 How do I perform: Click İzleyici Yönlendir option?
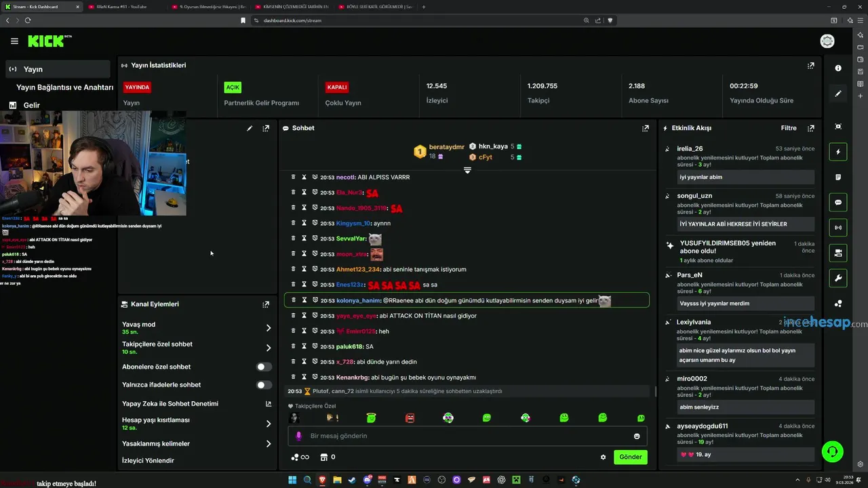pyautogui.click(x=148, y=461)
